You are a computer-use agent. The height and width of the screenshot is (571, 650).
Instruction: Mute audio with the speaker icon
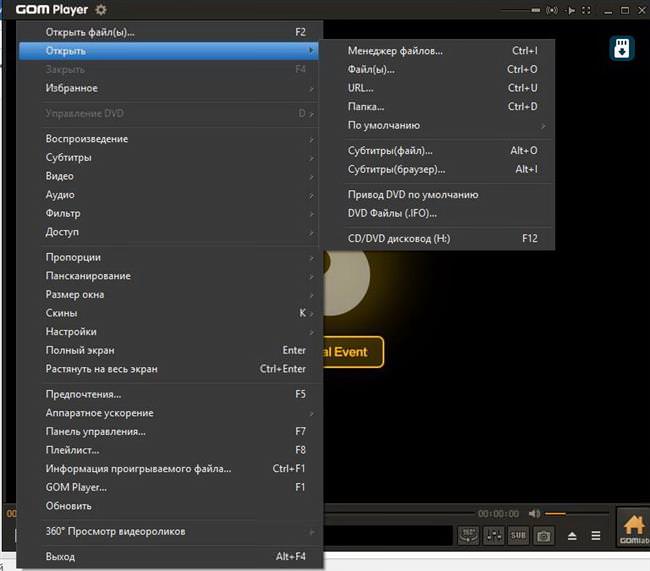[x=534, y=514]
